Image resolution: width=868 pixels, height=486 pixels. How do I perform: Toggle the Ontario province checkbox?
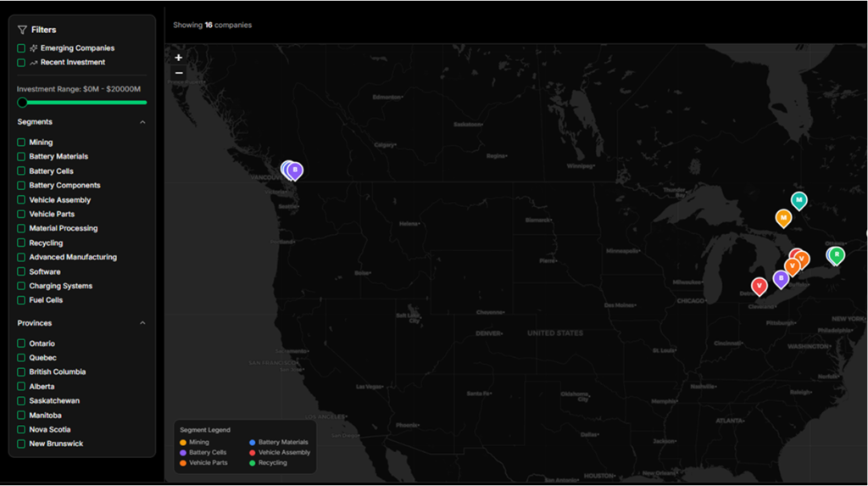(x=21, y=344)
